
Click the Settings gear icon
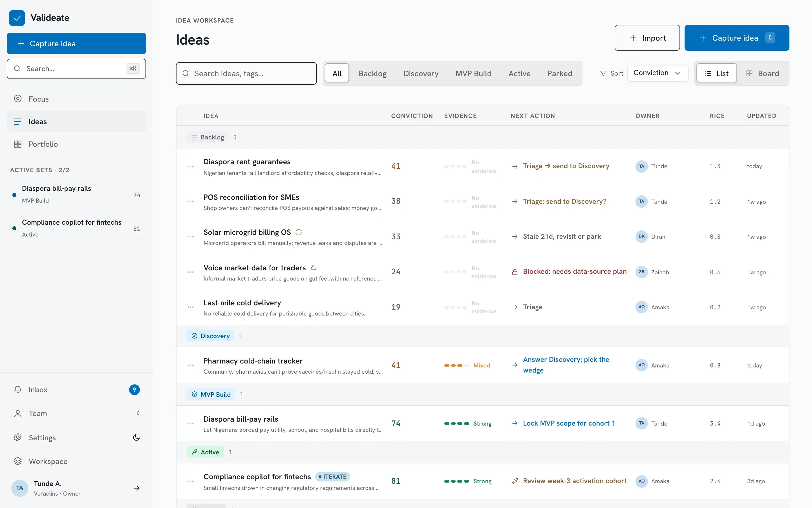pos(18,437)
